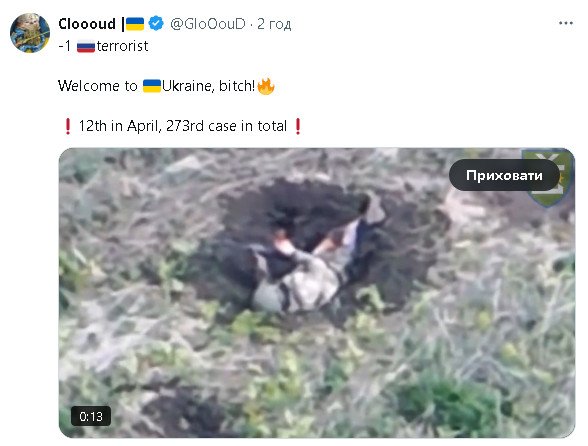Open the Cloooud display name link

[x=87, y=24]
